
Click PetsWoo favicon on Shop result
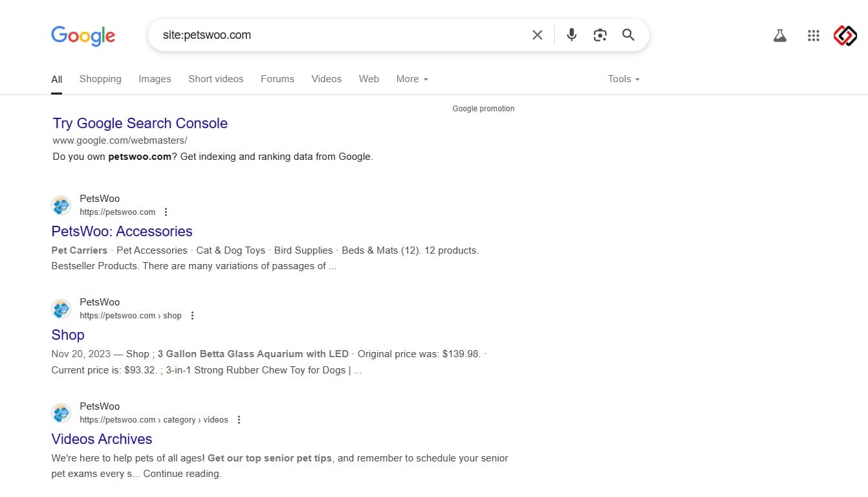tap(61, 309)
